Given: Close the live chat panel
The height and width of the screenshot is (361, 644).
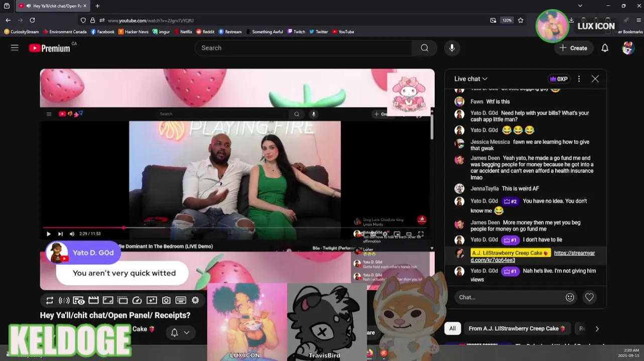Looking at the screenshot, I should tap(595, 79).
